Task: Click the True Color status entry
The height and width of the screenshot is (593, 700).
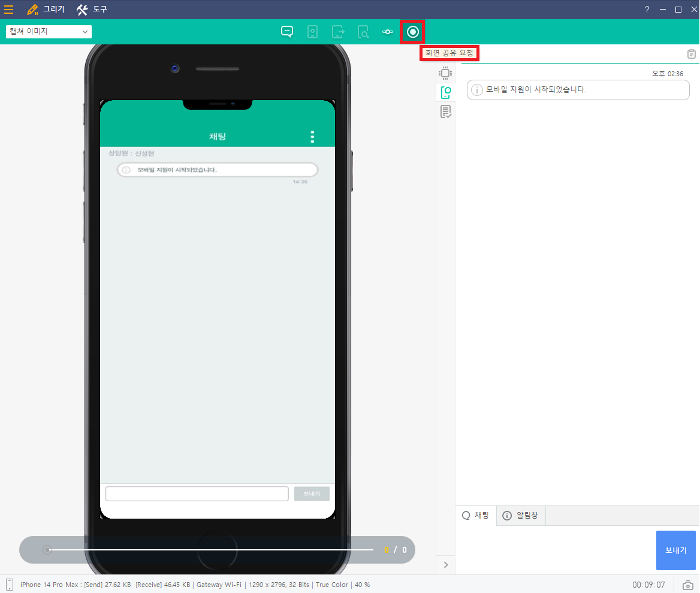Action: (331, 585)
